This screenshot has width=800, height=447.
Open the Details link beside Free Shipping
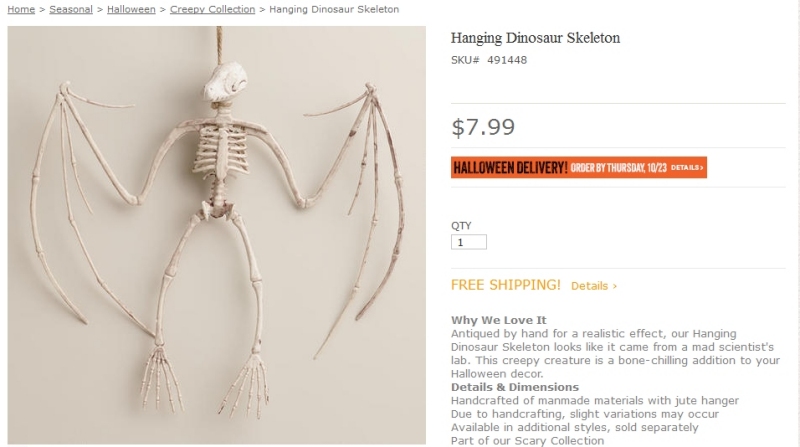594,286
